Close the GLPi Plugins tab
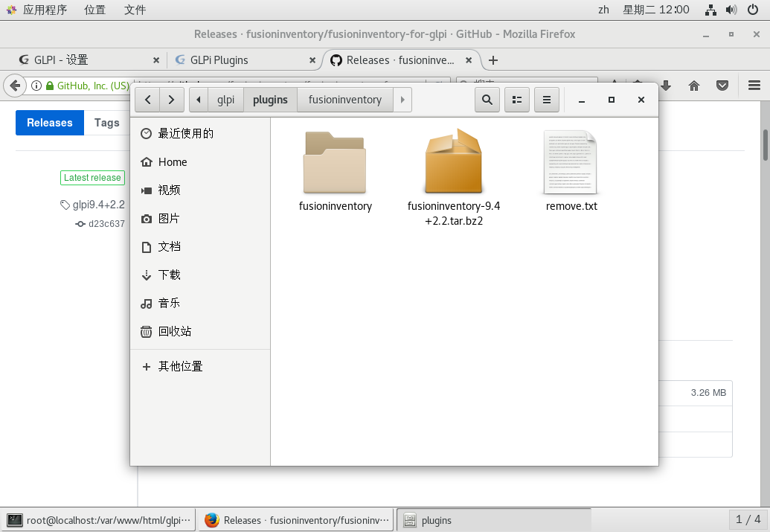Viewport: 770px width, 532px height. click(312, 60)
